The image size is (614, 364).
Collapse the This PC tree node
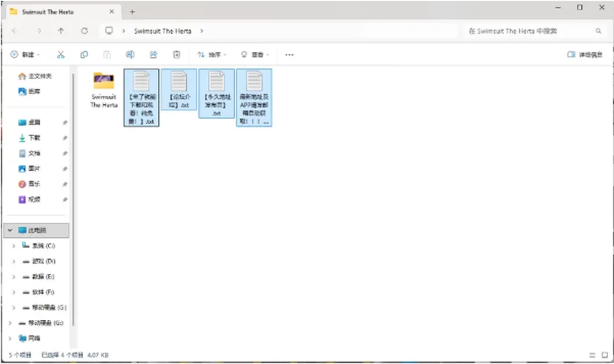pos(10,230)
